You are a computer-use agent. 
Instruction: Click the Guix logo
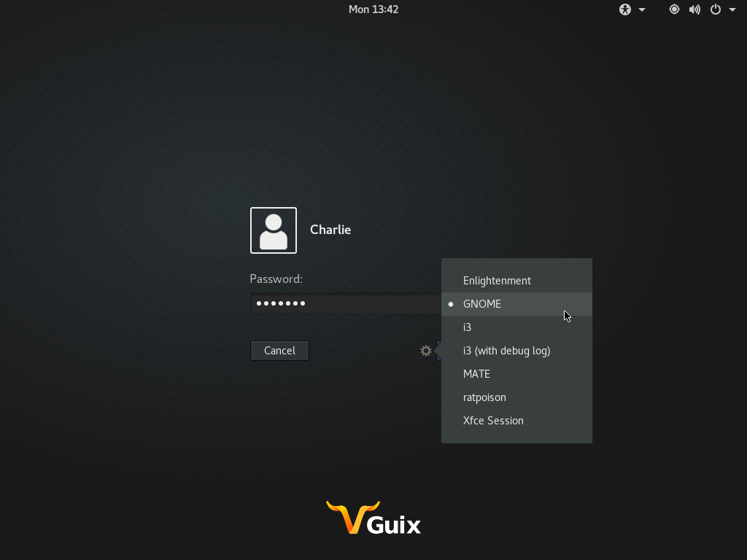click(373, 518)
